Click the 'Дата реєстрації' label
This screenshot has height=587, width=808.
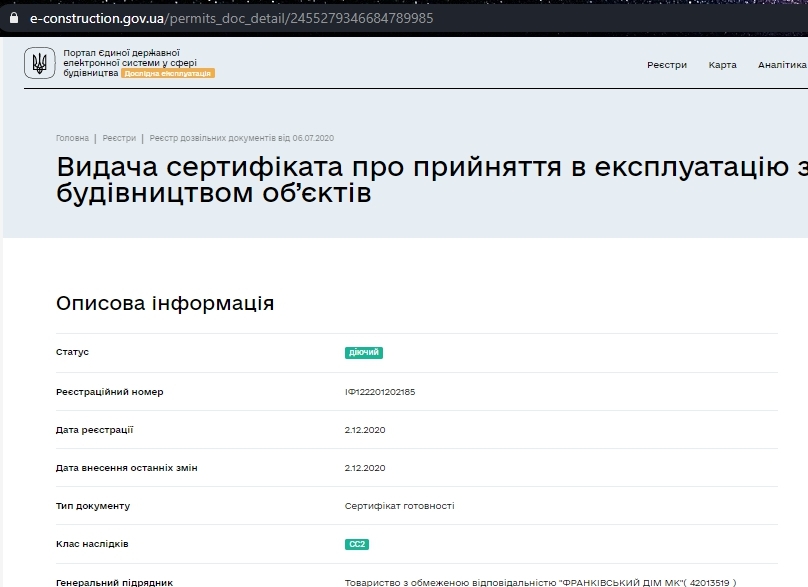(x=95, y=430)
